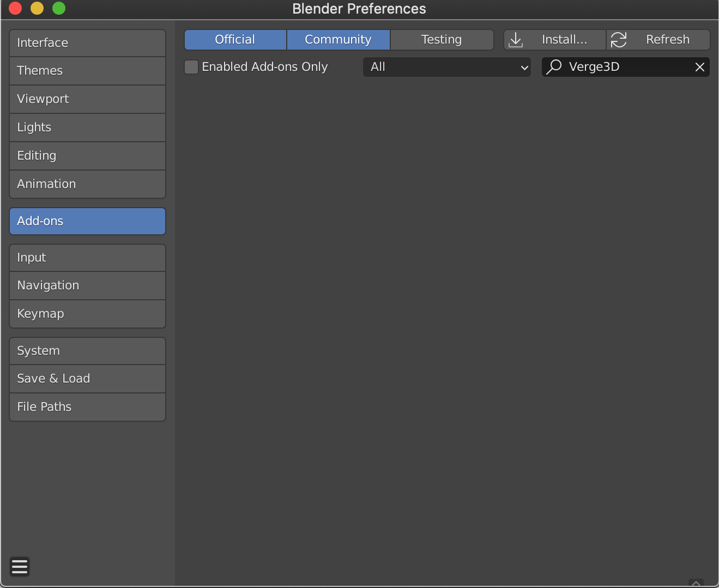The image size is (719, 588).
Task: Toggle the Testing add-ons filter
Action: click(442, 40)
